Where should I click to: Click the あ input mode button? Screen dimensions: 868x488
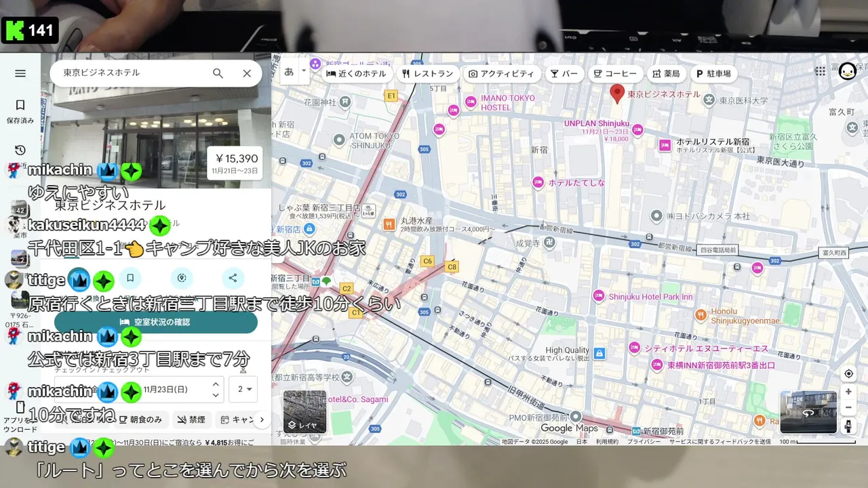coord(290,71)
